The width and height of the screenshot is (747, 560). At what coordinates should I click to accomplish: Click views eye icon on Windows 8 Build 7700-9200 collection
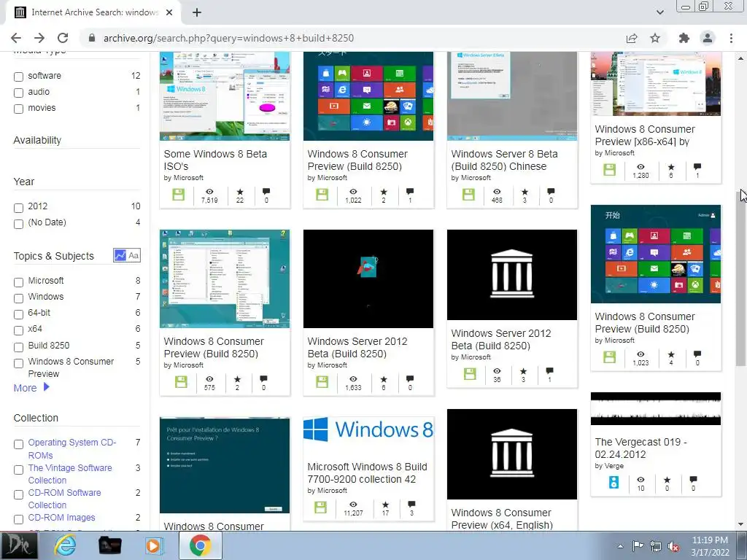point(353,505)
